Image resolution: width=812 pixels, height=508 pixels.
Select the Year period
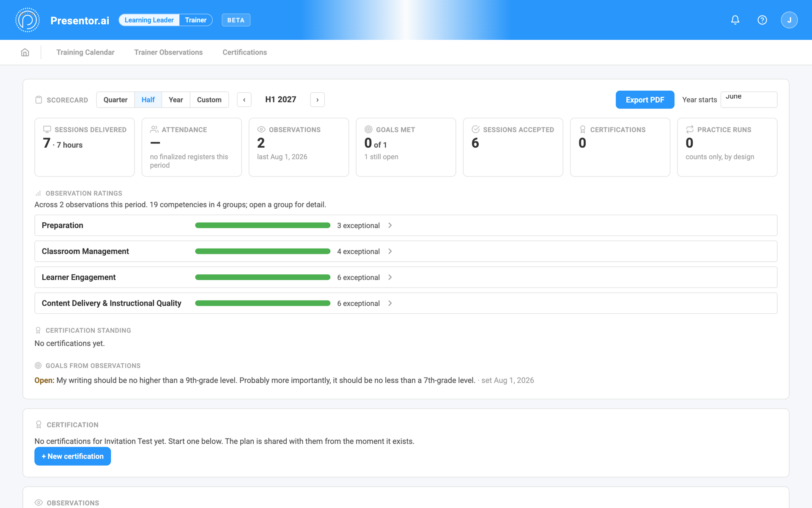click(x=176, y=99)
